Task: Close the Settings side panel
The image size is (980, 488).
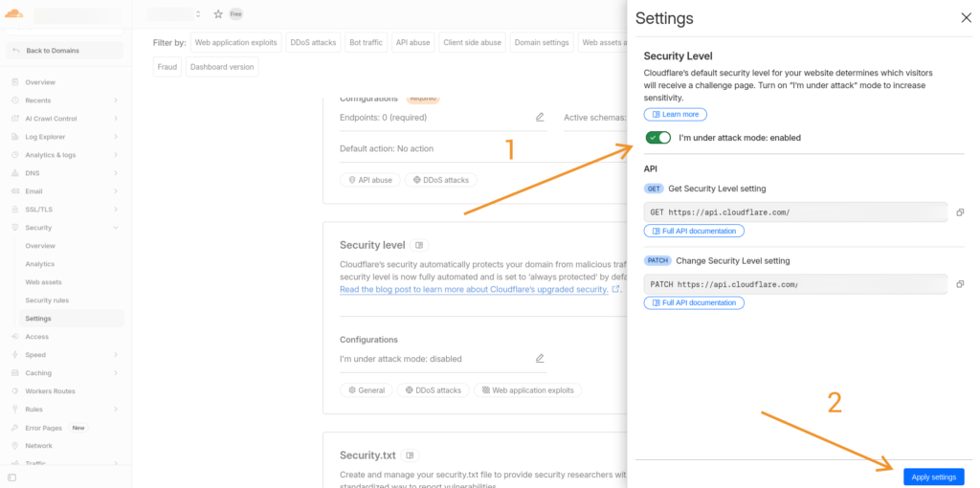Action: [966, 18]
